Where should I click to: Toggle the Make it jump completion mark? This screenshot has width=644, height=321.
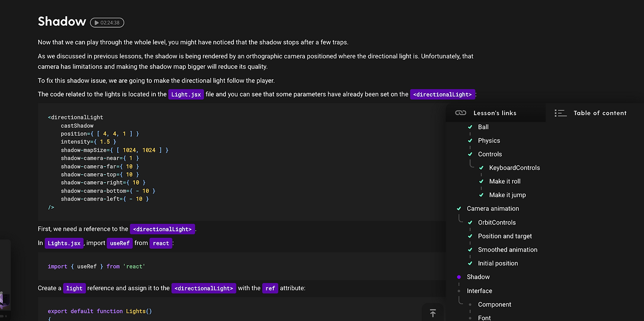(481, 195)
